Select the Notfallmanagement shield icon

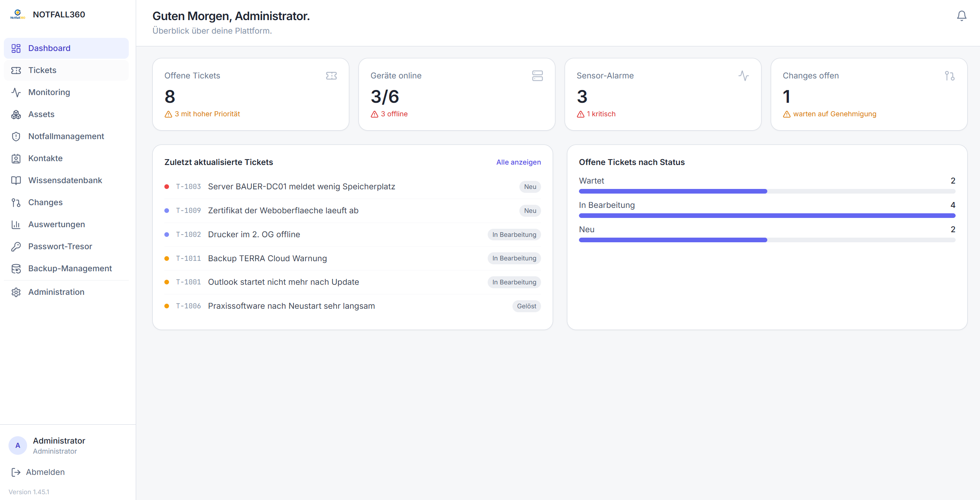pos(16,136)
